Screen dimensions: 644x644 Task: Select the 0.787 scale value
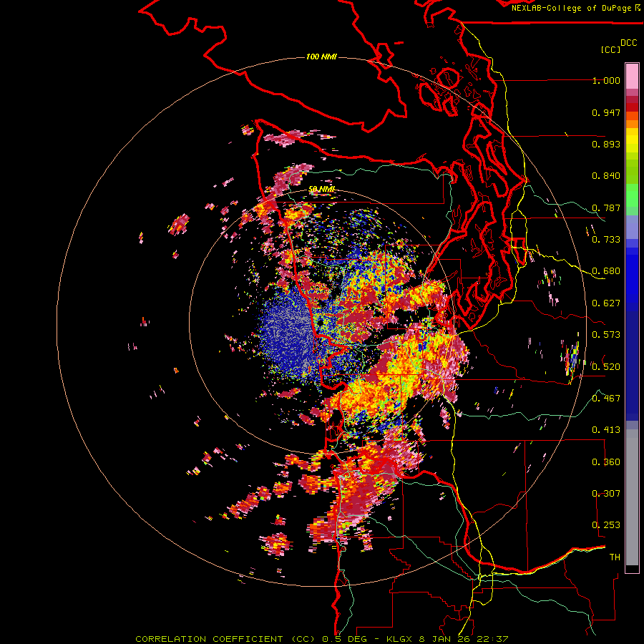(x=606, y=208)
